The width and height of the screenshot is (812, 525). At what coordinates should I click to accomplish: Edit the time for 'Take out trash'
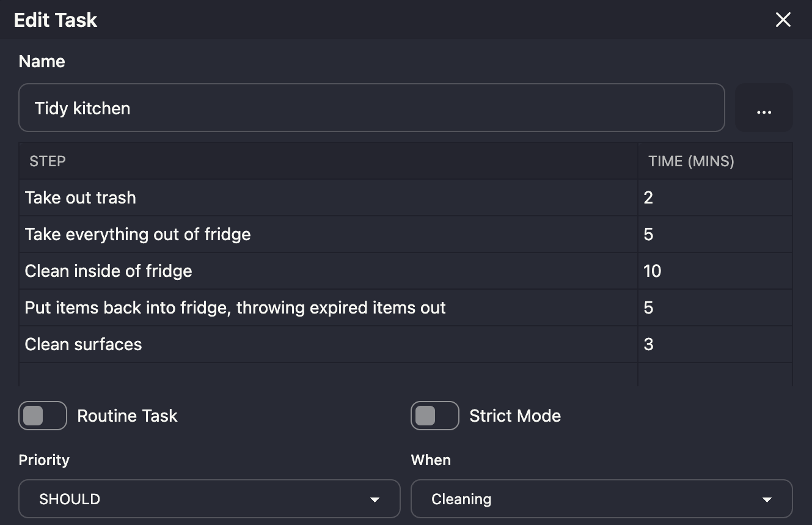coord(715,197)
